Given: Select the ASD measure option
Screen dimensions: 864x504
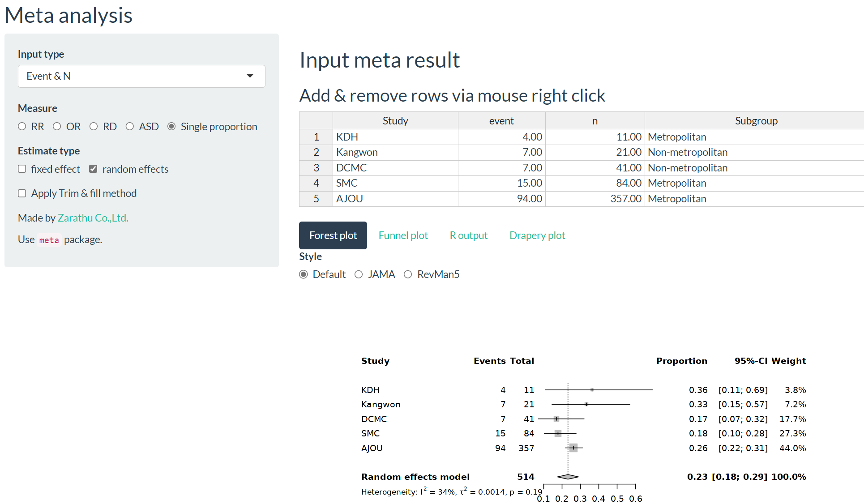Looking at the screenshot, I should point(130,127).
